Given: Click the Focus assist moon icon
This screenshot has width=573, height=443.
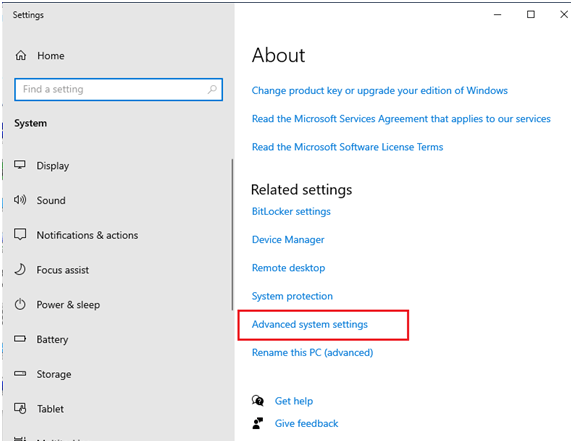Looking at the screenshot, I should (20, 269).
